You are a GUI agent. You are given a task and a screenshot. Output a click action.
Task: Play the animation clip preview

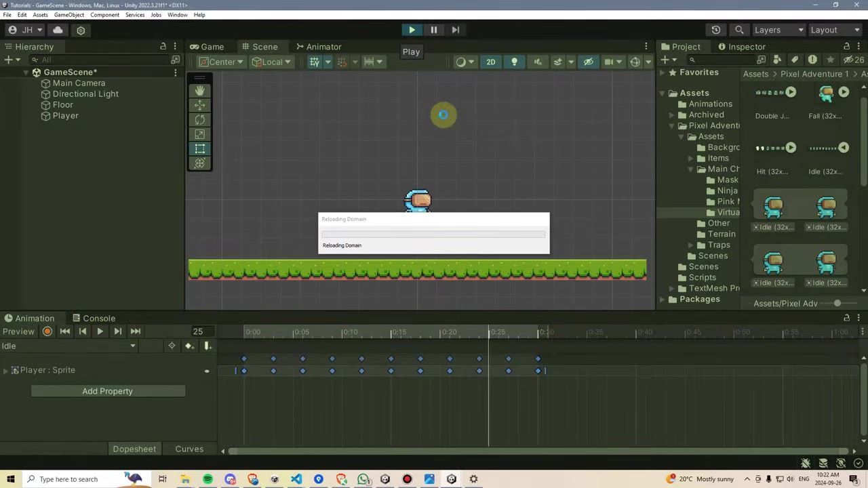coord(100,331)
